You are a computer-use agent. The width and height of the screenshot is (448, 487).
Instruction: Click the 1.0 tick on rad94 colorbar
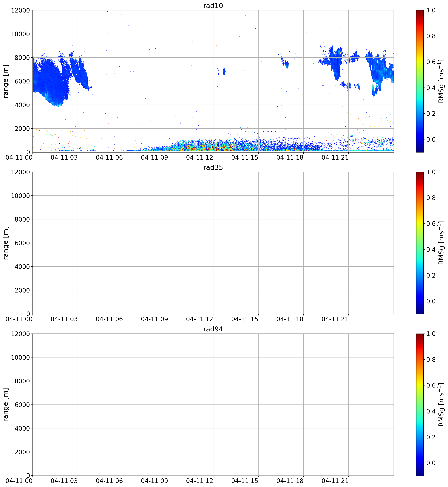coord(431,334)
